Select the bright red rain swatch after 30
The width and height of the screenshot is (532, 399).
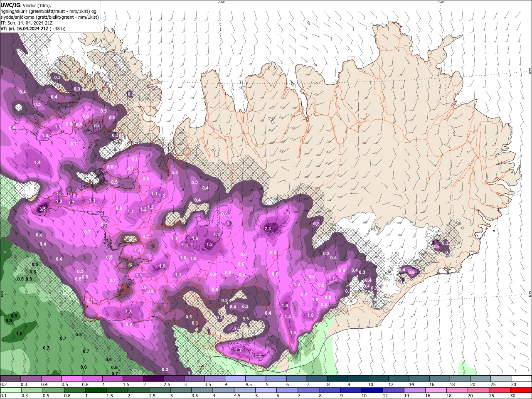(521, 390)
